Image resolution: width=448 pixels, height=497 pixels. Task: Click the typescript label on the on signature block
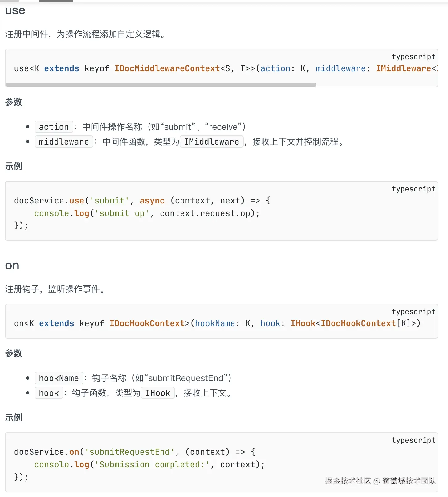pos(413,312)
